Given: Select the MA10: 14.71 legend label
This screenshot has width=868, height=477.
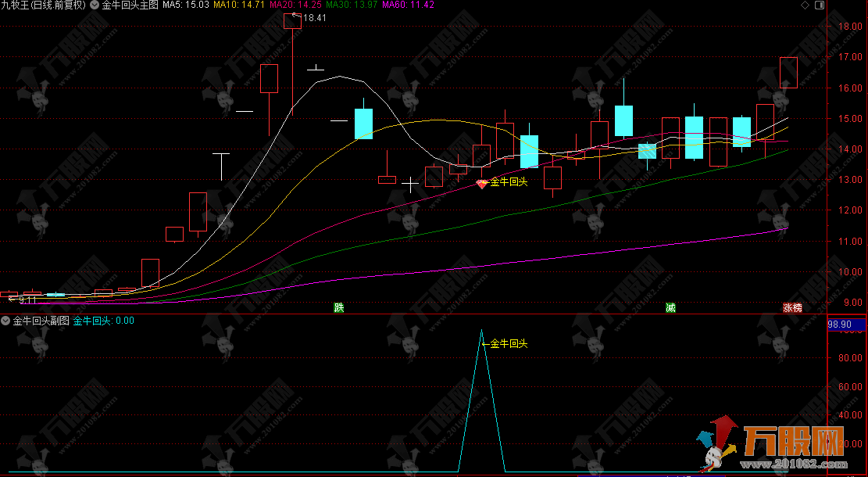Looking at the screenshot, I should point(238,5).
